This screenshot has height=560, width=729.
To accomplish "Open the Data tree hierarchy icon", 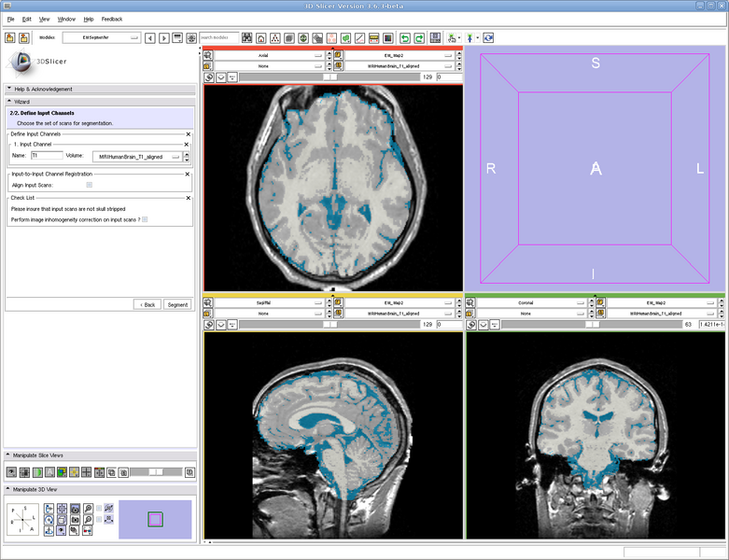I will click(x=275, y=38).
